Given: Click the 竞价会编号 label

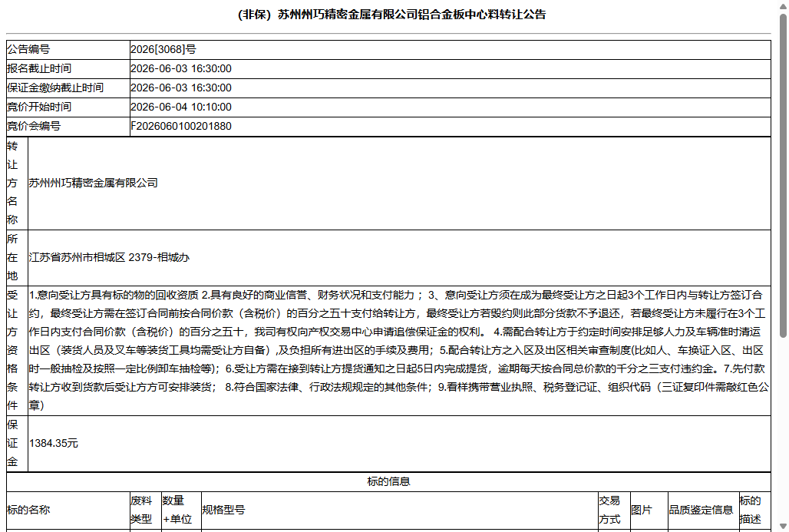Looking at the screenshot, I should point(34,127).
